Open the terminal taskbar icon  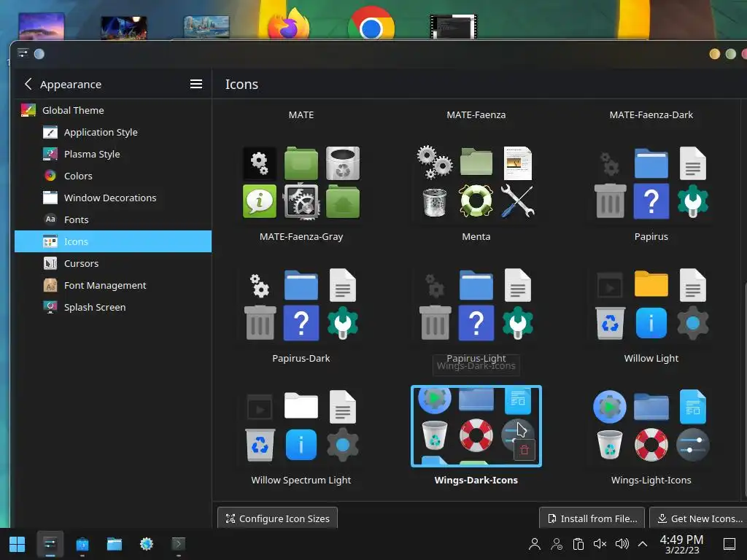[179, 544]
